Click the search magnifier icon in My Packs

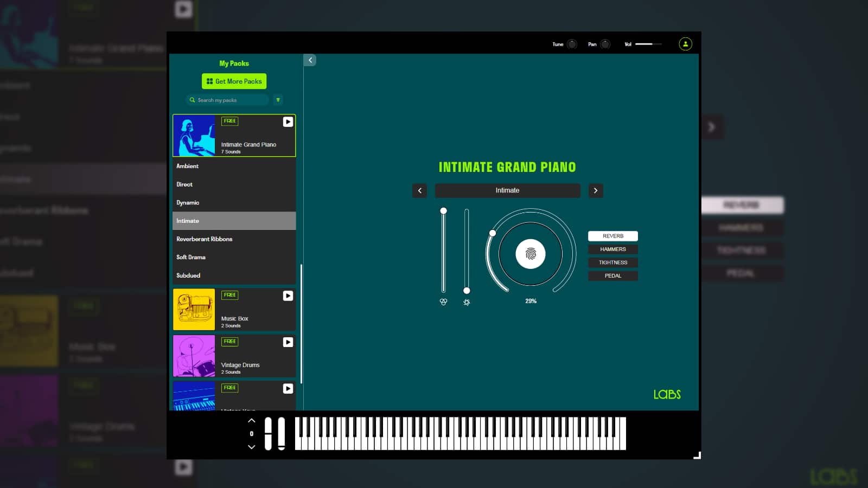[193, 100]
